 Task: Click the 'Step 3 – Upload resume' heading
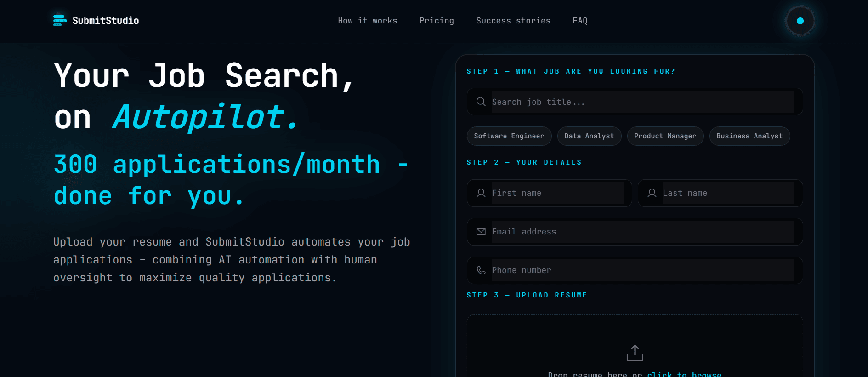point(527,295)
